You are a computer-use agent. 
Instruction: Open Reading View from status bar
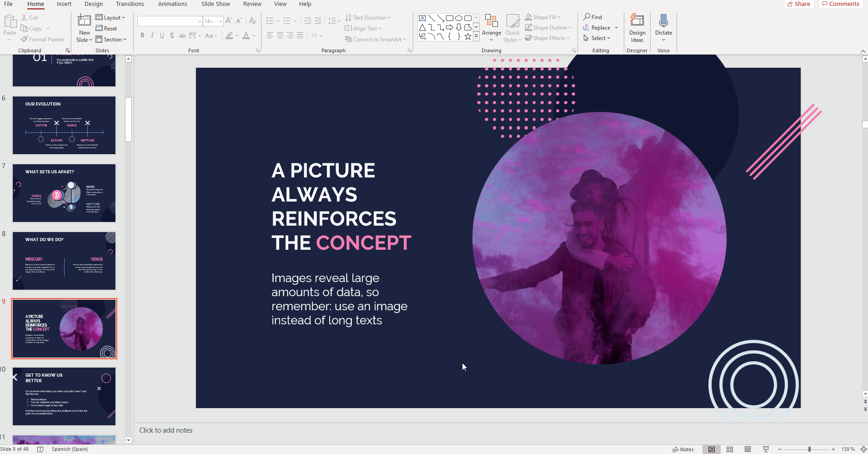[748, 449]
